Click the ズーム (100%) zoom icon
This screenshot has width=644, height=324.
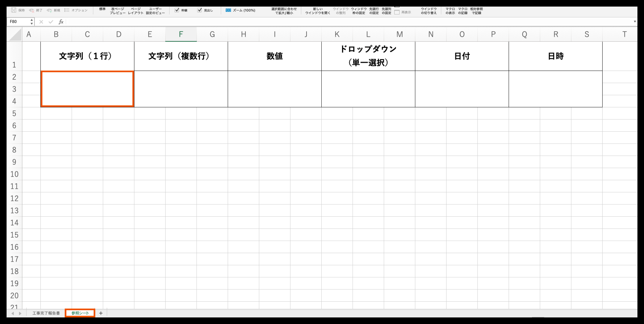[228, 10]
